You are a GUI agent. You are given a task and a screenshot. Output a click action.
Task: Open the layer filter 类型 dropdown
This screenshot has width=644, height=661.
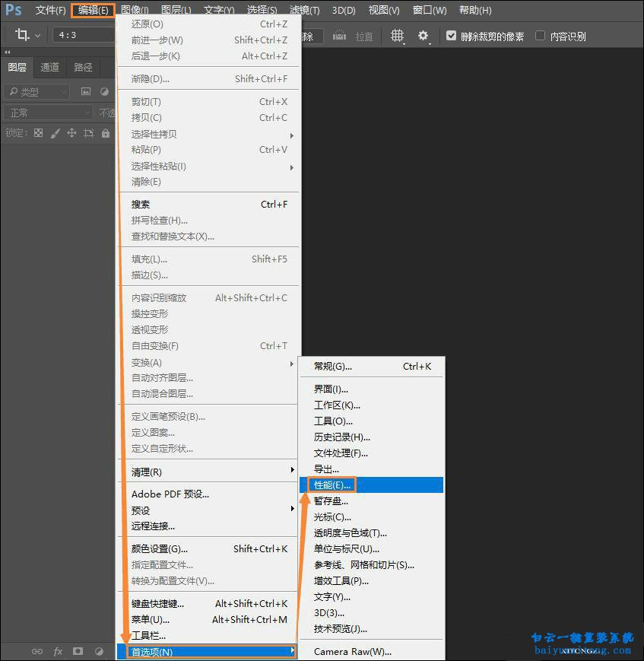pos(36,91)
